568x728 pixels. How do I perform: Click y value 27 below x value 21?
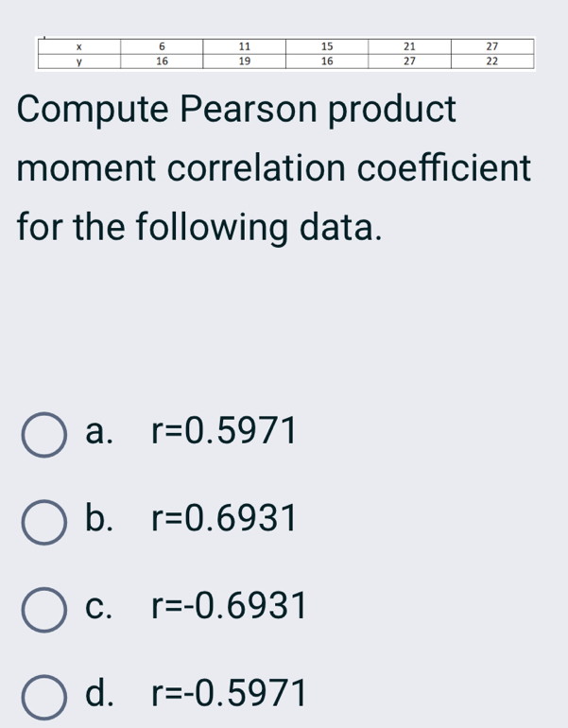point(409,61)
